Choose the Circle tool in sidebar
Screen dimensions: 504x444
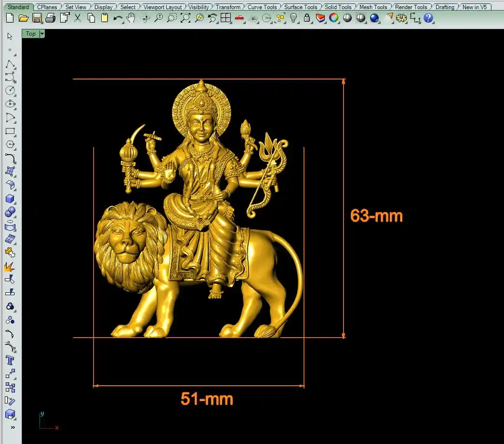(x=10, y=90)
